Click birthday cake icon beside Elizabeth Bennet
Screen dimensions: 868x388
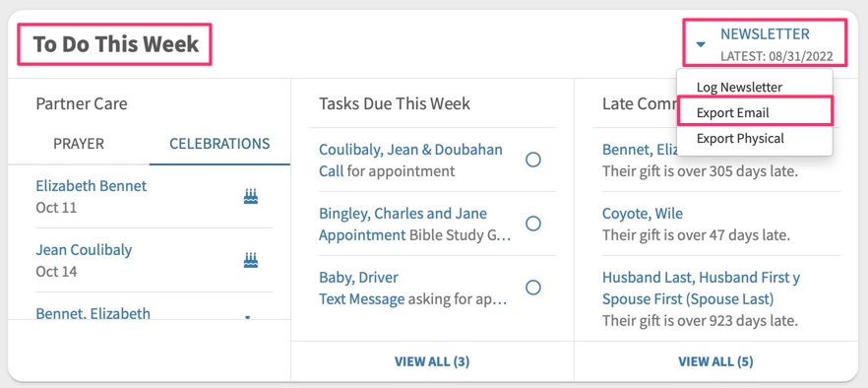tap(251, 196)
